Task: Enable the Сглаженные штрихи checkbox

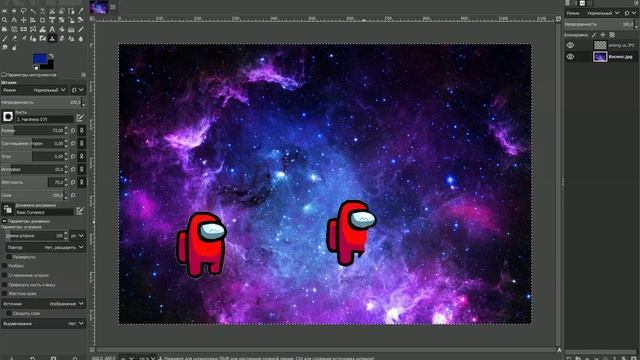Action: coord(4,275)
